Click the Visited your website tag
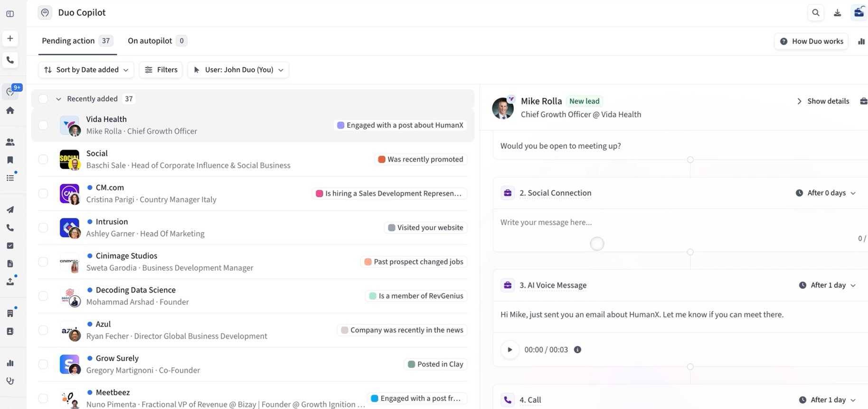 pos(425,228)
